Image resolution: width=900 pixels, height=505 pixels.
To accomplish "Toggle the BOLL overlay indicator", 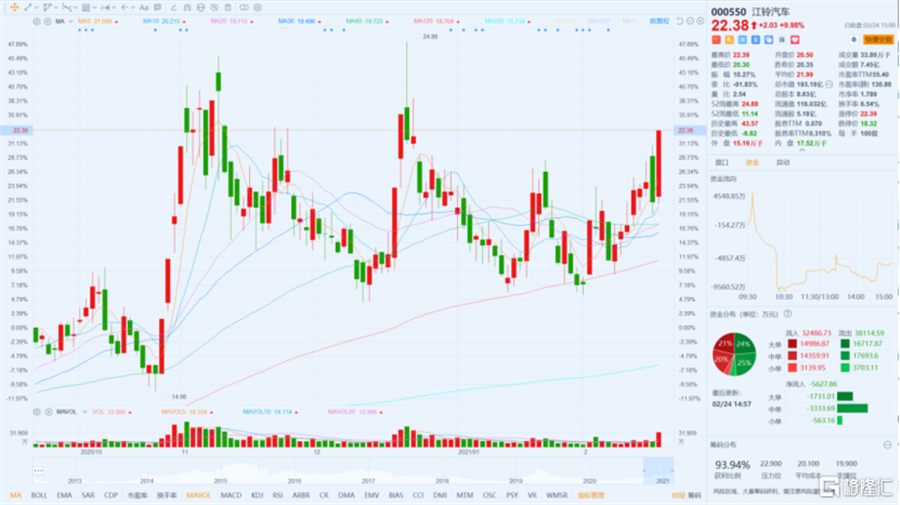I will [39, 495].
